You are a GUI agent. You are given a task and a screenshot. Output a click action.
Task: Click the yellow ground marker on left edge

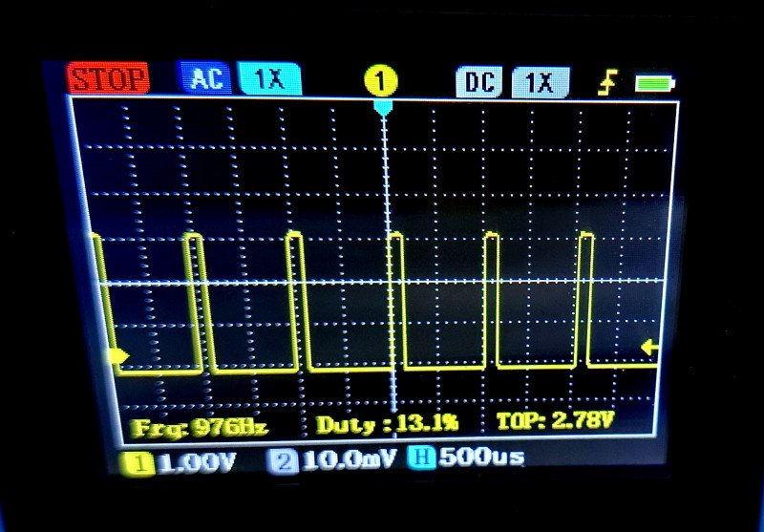tap(119, 356)
